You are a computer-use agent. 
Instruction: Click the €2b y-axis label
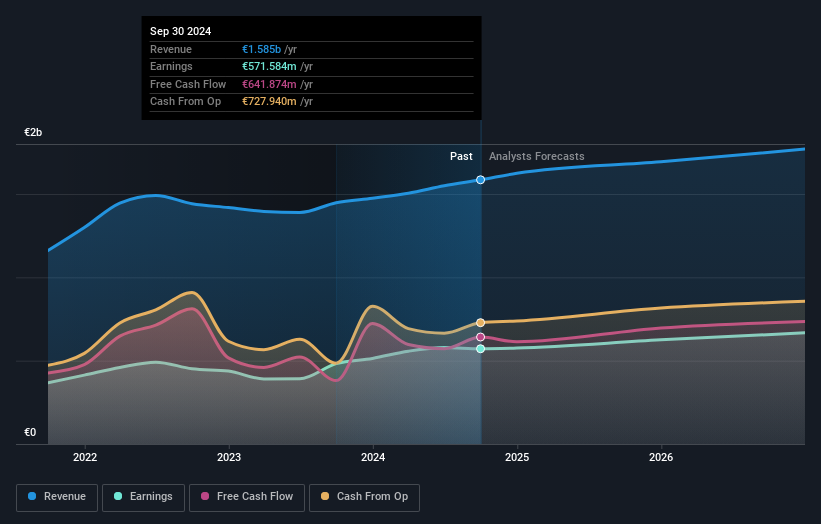pos(33,132)
